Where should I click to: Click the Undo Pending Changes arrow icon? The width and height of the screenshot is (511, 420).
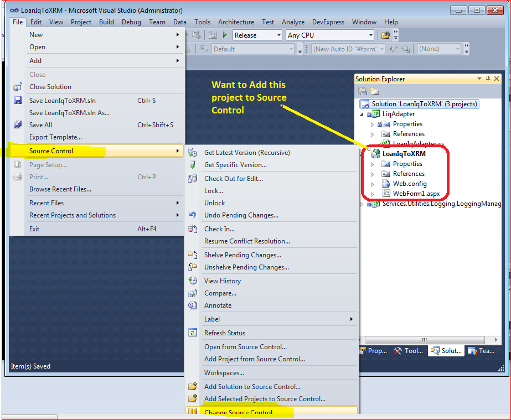click(193, 215)
